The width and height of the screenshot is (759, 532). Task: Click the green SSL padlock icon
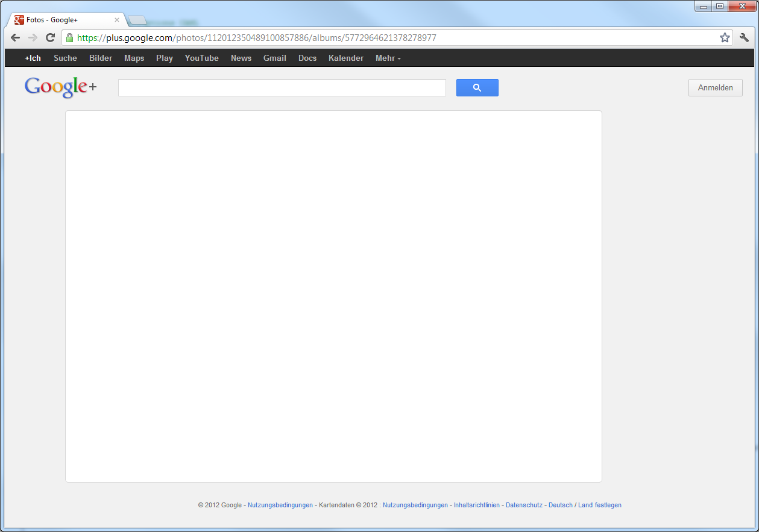(69, 38)
